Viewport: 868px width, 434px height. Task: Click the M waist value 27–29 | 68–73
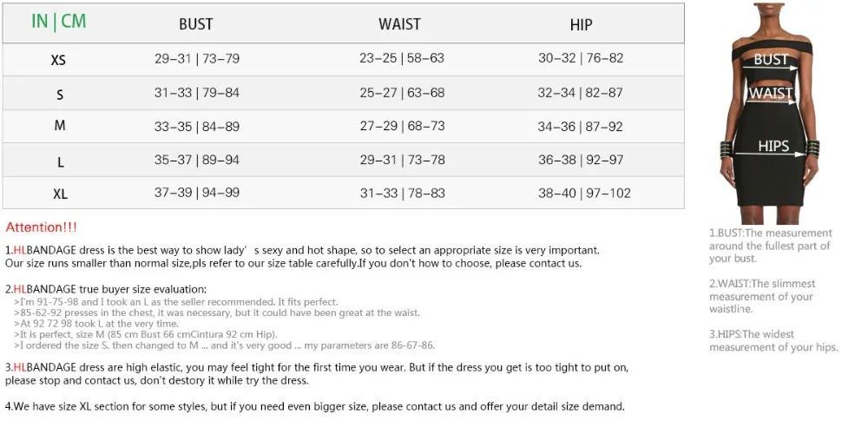(x=403, y=126)
